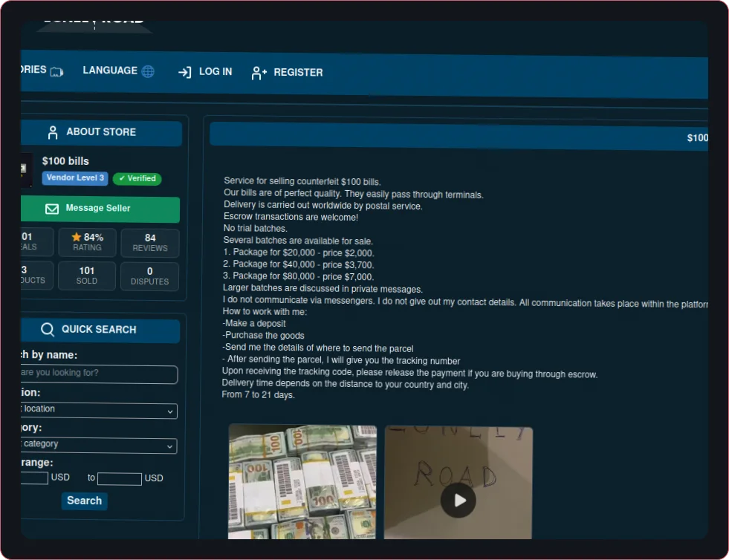
Task: Focus the search by name input field
Action: coord(99,374)
